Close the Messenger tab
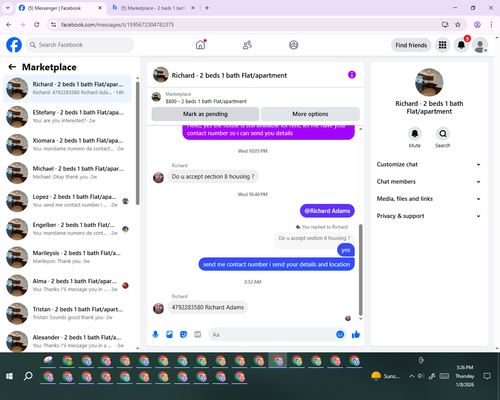 click(x=100, y=8)
